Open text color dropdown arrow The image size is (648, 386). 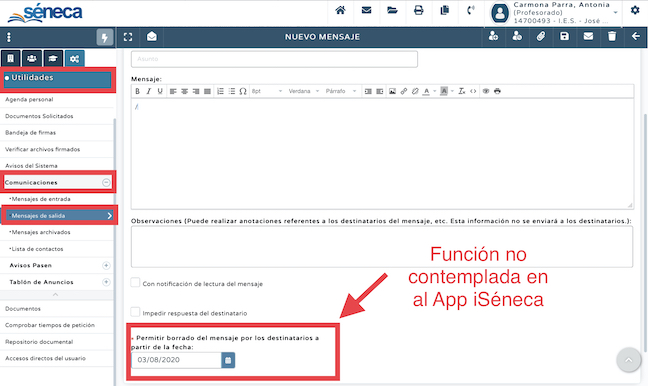(434, 91)
